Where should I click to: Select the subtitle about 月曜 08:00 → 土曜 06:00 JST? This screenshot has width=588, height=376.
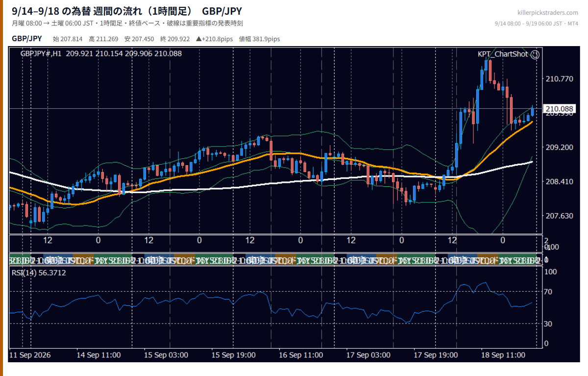tap(127, 23)
